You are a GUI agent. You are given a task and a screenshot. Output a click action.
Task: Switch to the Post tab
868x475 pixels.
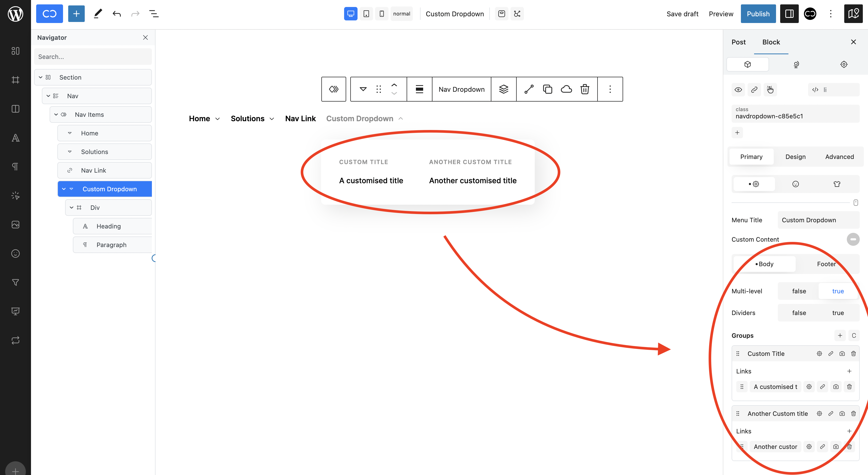click(x=738, y=42)
